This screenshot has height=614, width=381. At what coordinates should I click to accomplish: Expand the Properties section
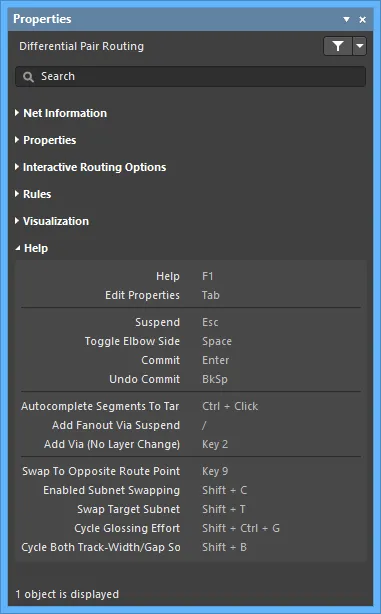pos(45,140)
